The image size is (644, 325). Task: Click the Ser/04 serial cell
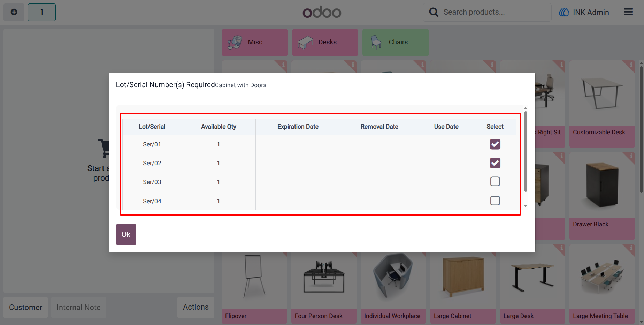(152, 201)
